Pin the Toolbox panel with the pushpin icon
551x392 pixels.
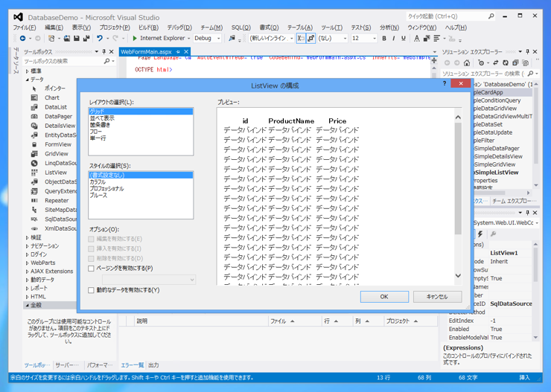[104, 51]
